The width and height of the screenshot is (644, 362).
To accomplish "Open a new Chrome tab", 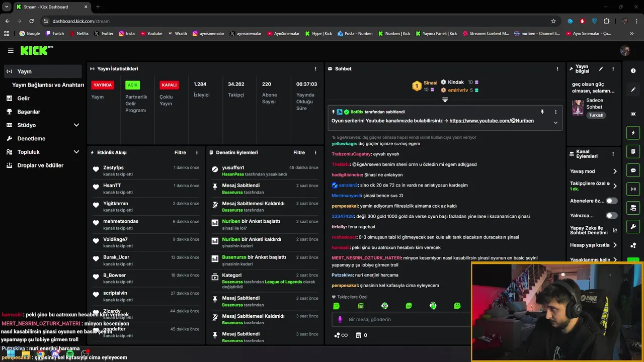I will coord(98,7).
